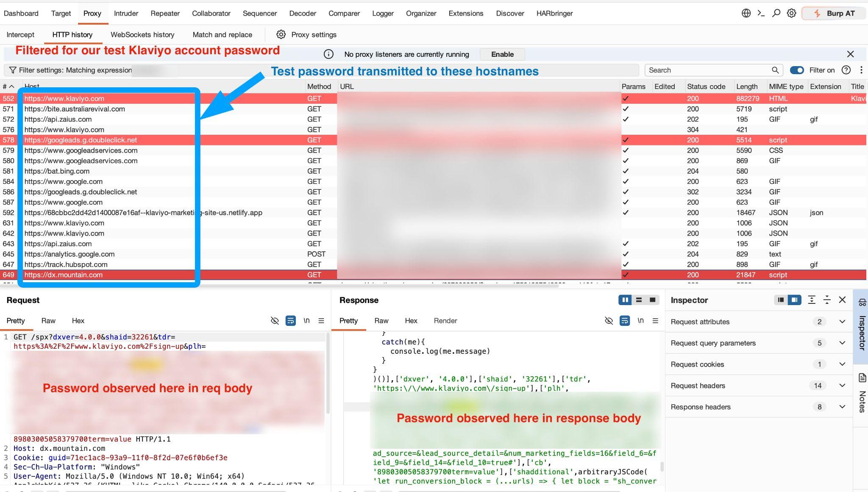Show non-printable \n characters in Response pane

tap(640, 321)
